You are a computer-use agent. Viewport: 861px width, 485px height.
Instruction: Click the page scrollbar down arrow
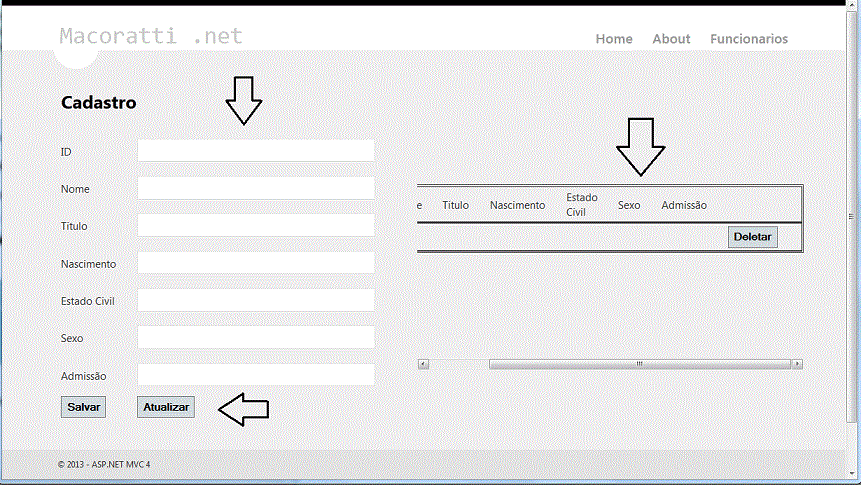pyautogui.click(x=852, y=473)
